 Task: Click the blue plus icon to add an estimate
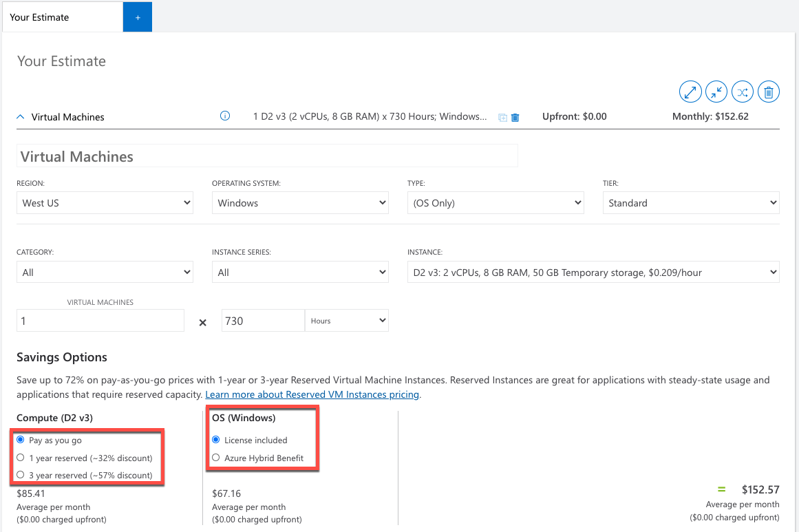pyautogui.click(x=136, y=17)
